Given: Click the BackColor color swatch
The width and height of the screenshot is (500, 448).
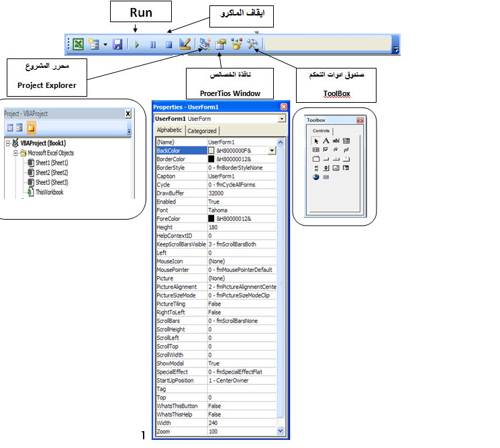Looking at the screenshot, I should [x=211, y=150].
